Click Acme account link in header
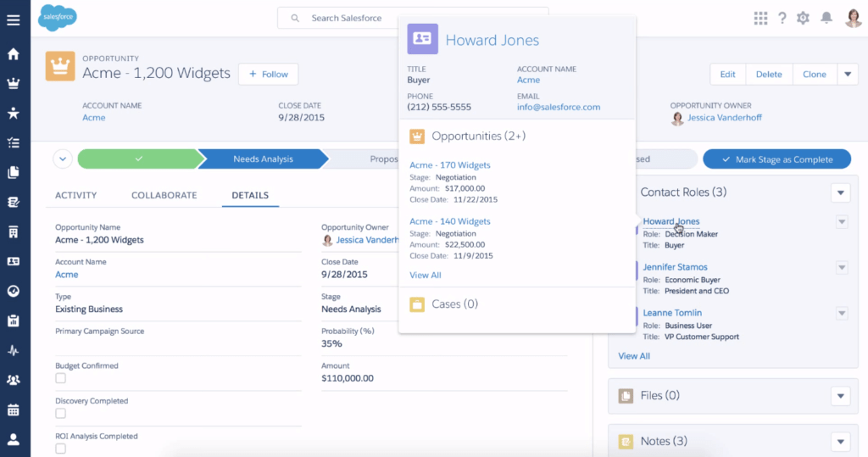The height and width of the screenshot is (457, 868). pyautogui.click(x=93, y=118)
